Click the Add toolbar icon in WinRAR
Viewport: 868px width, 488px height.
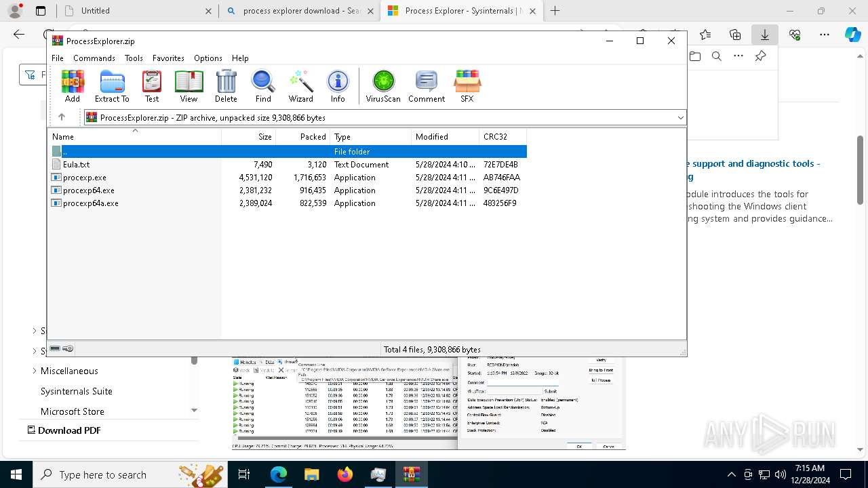pos(73,87)
